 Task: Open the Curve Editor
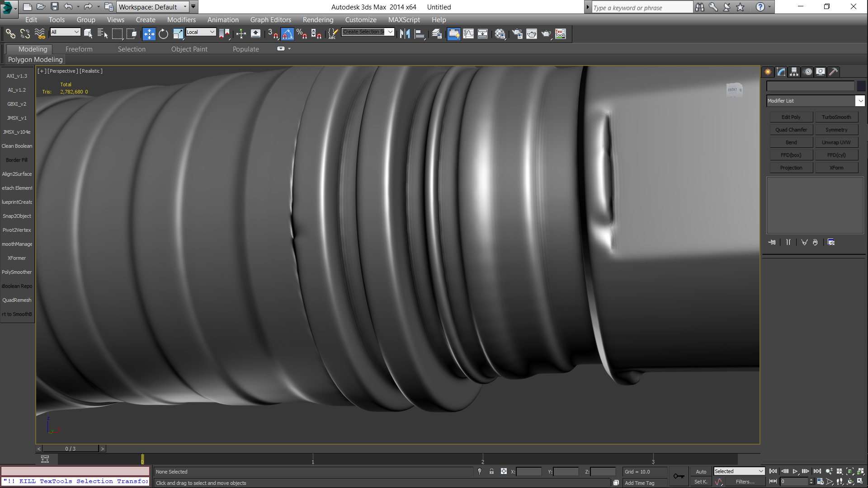(468, 34)
